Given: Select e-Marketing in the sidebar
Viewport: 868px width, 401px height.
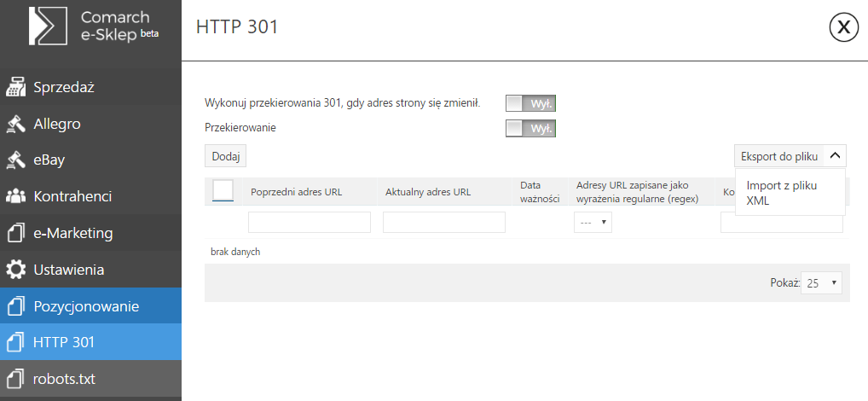Looking at the screenshot, I should click(90, 233).
